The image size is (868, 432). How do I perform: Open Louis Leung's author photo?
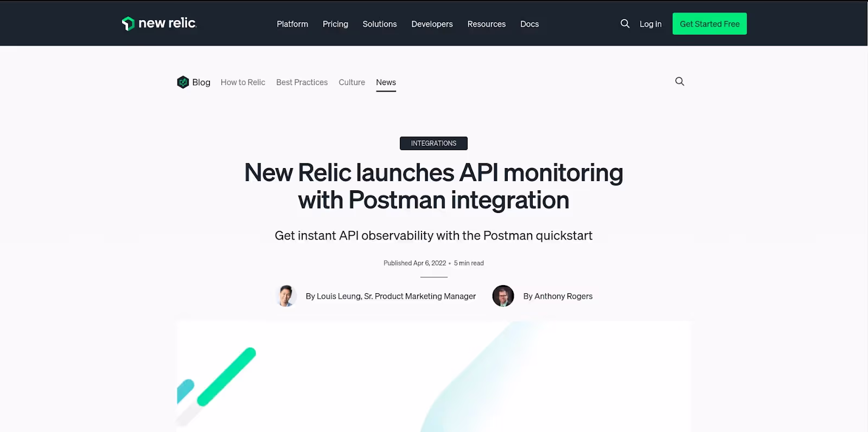click(286, 296)
